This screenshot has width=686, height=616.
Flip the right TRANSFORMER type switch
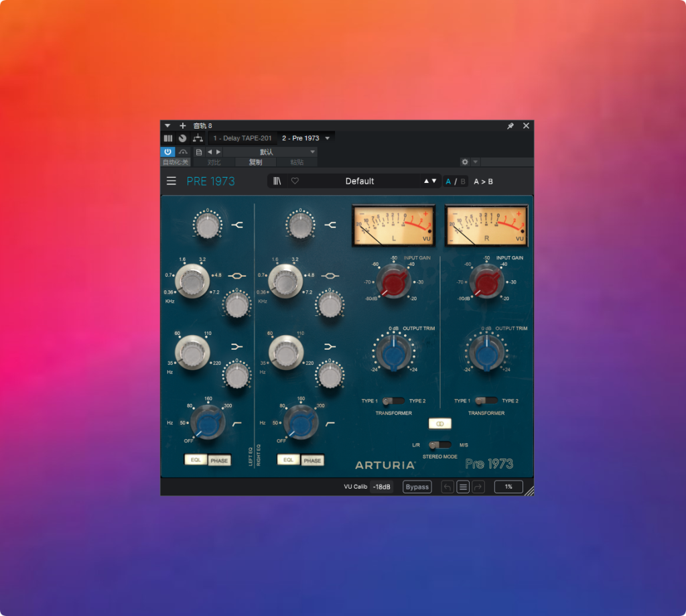click(x=486, y=401)
